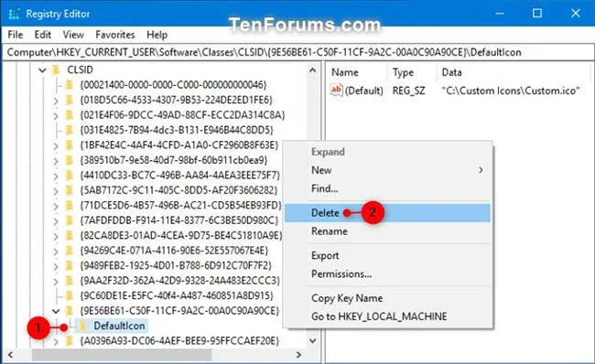Click folder icon of {9AA2F32D-362A-42D9-9328-24A483E2CCC3}
The image size is (595, 364).
(x=70, y=281)
